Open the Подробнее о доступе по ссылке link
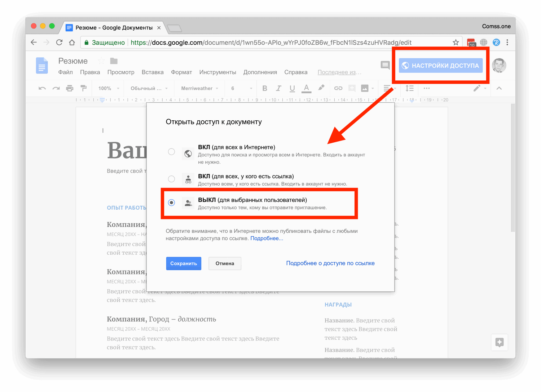 coord(330,263)
